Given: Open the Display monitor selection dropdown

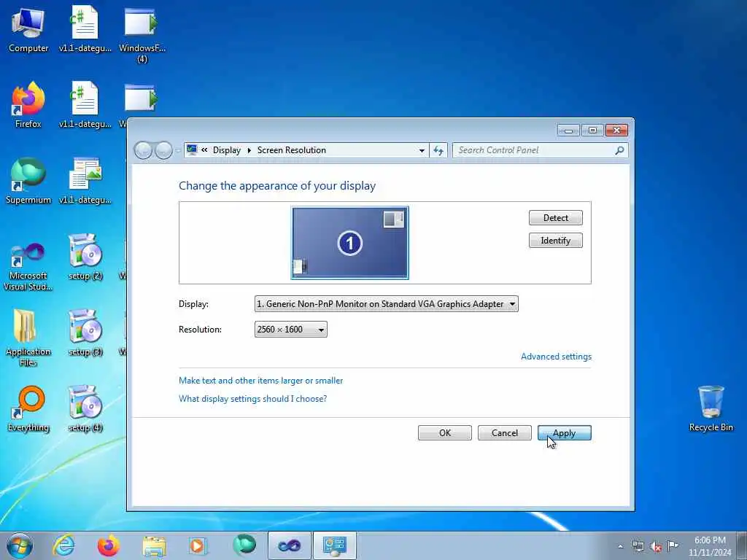Looking at the screenshot, I should [x=387, y=304].
